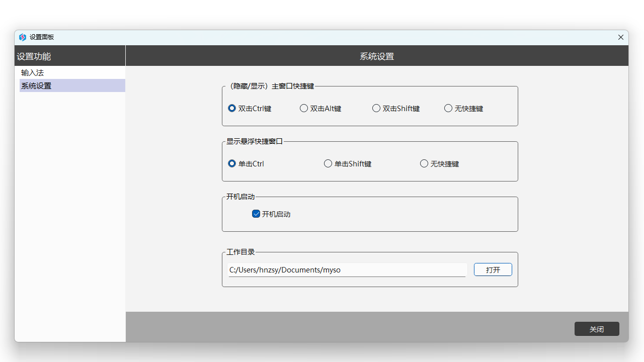
Task: Click the 显示悬浮快捷窗口 group title
Action: click(254, 141)
